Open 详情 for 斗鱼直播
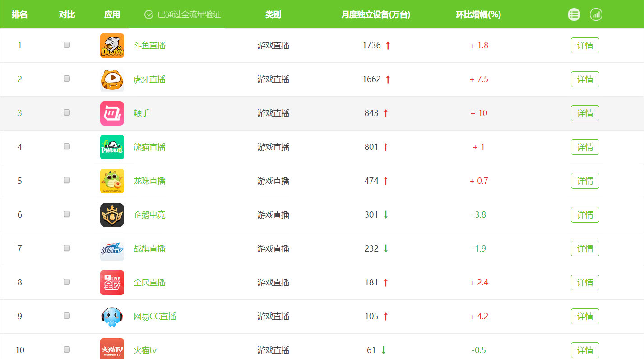The height and width of the screenshot is (359, 644). pyautogui.click(x=585, y=46)
